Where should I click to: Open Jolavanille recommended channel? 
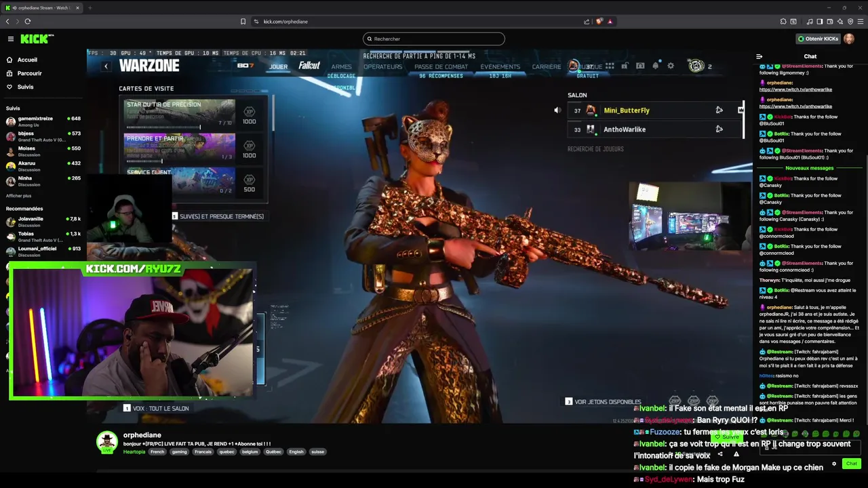[43, 222]
